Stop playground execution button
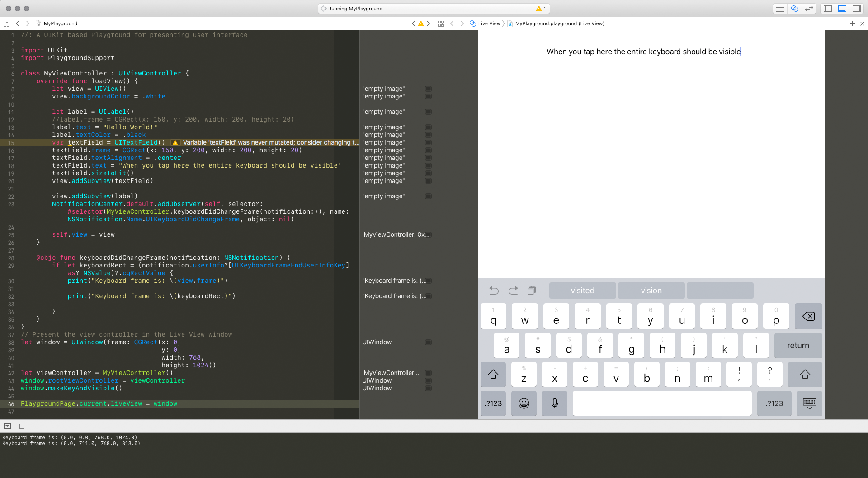Image resolution: width=868 pixels, height=478 pixels. (22, 426)
